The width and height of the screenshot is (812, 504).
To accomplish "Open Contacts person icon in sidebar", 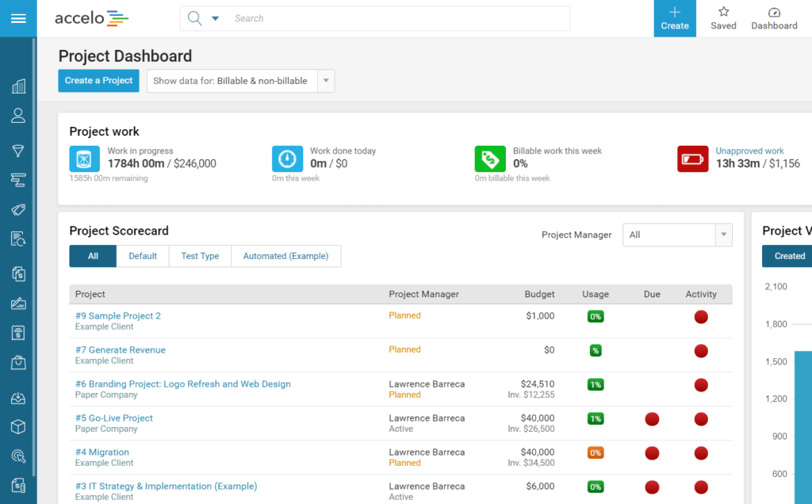I will [x=18, y=116].
